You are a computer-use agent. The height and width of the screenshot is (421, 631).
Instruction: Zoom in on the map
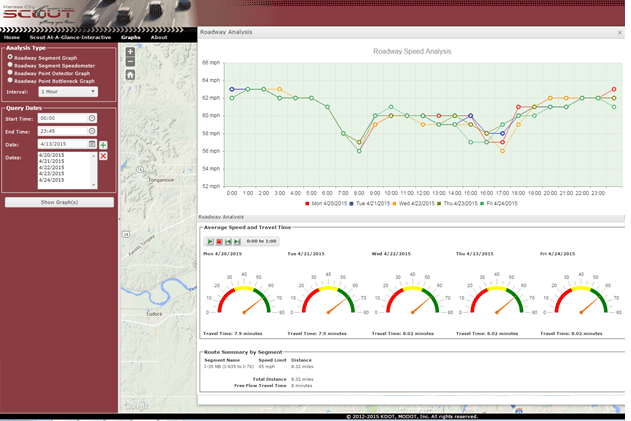click(x=130, y=52)
